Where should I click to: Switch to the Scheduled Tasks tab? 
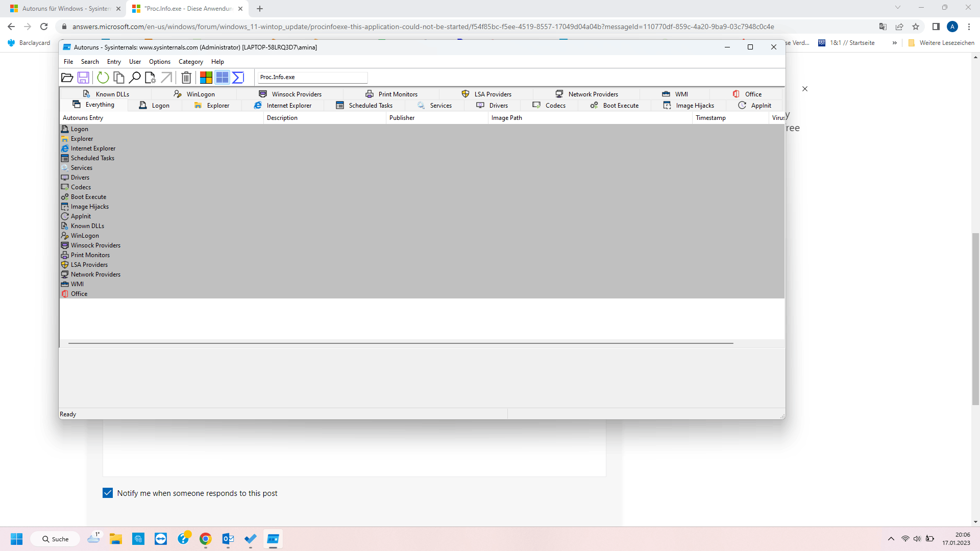tap(364, 106)
